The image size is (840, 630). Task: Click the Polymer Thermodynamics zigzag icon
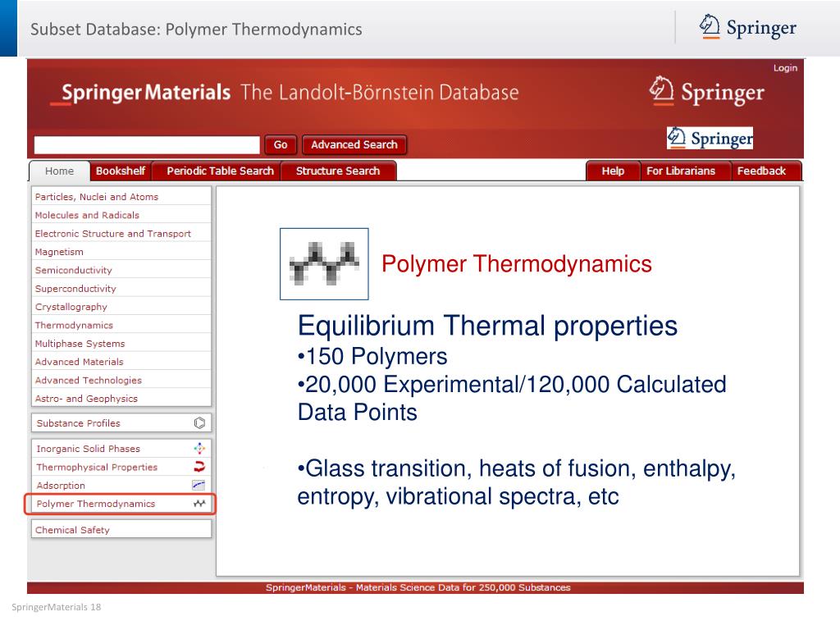pyautogui.click(x=199, y=504)
